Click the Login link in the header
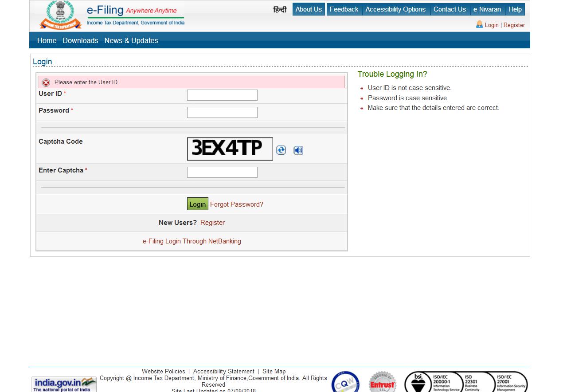Image resolution: width=567 pixels, height=392 pixels. (492, 25)
